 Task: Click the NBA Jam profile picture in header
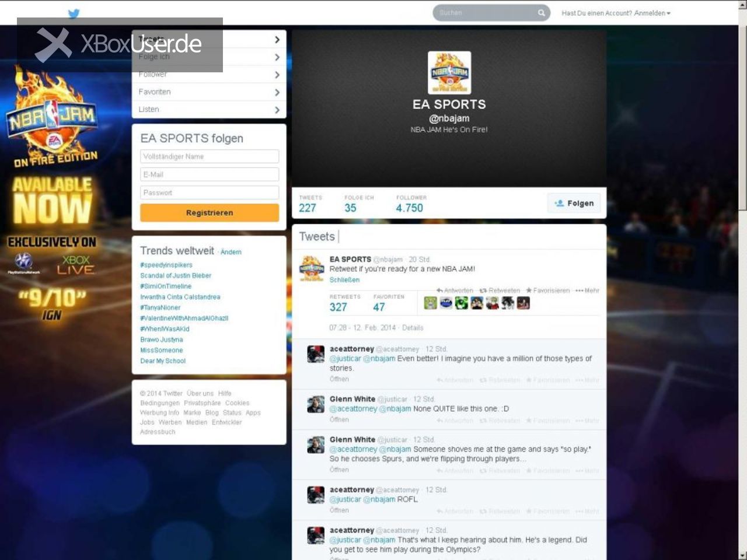coord(449,73)
